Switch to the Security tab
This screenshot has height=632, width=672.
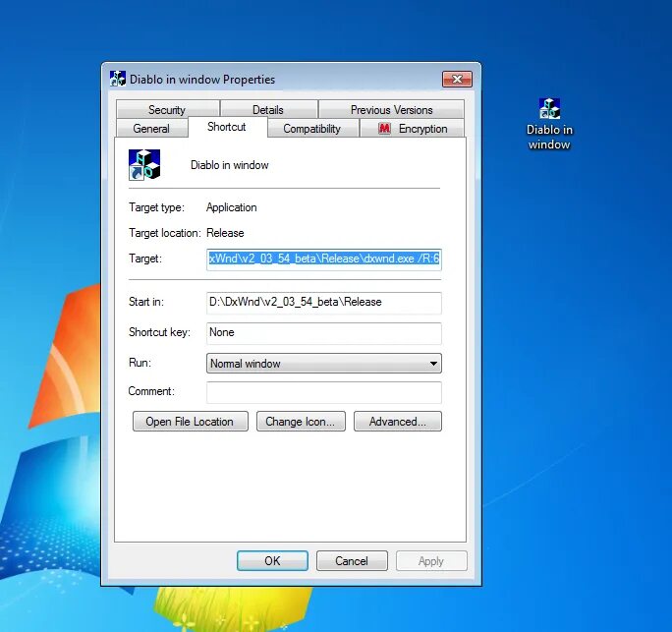pyautogui.click(x=167, y=110)
